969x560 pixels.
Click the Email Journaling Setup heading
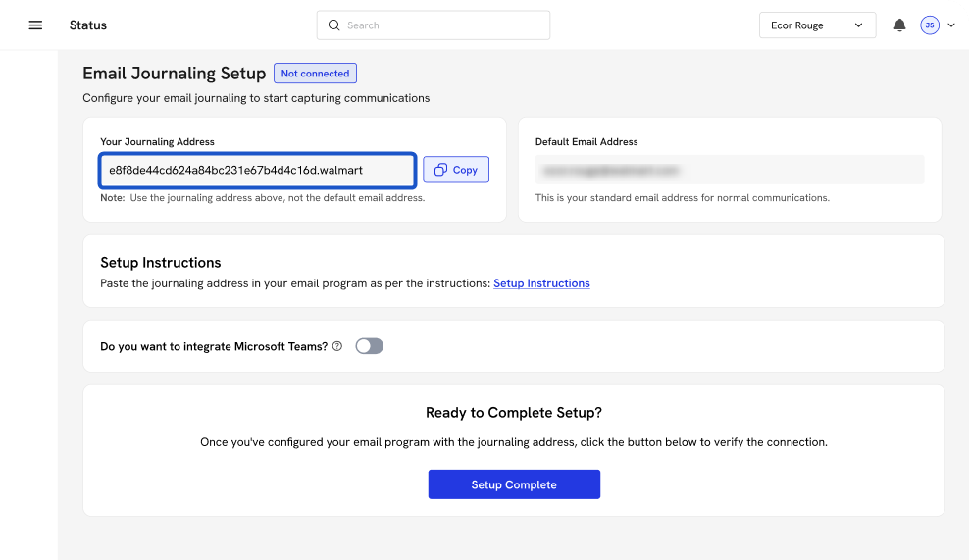[x=174, y=74]
